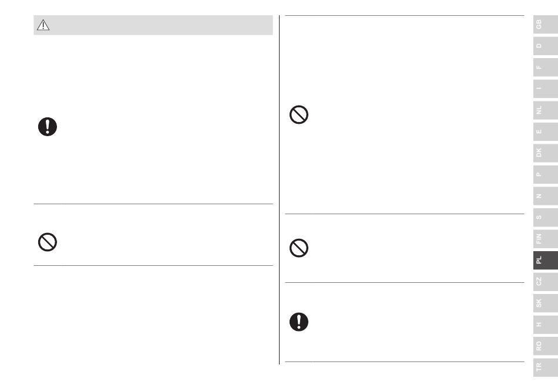Open the F language tab

pyautogui.click(x=546, y=67)
